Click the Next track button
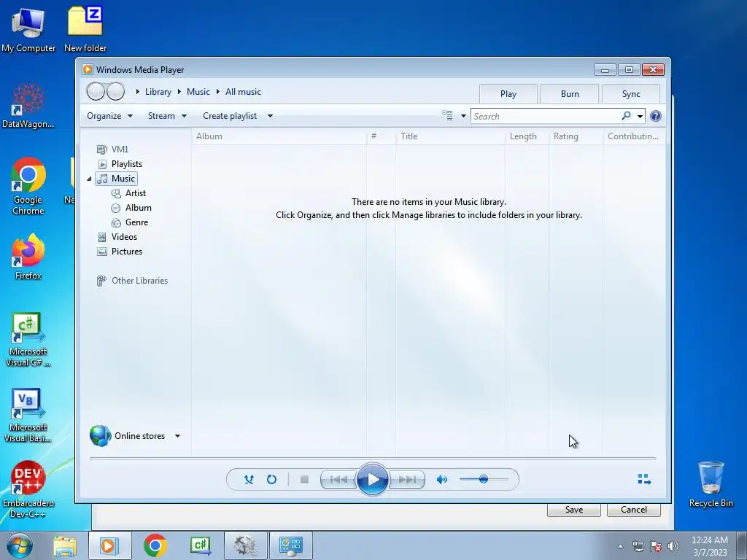This screenshot has height=560, width=747. point(407,480)
